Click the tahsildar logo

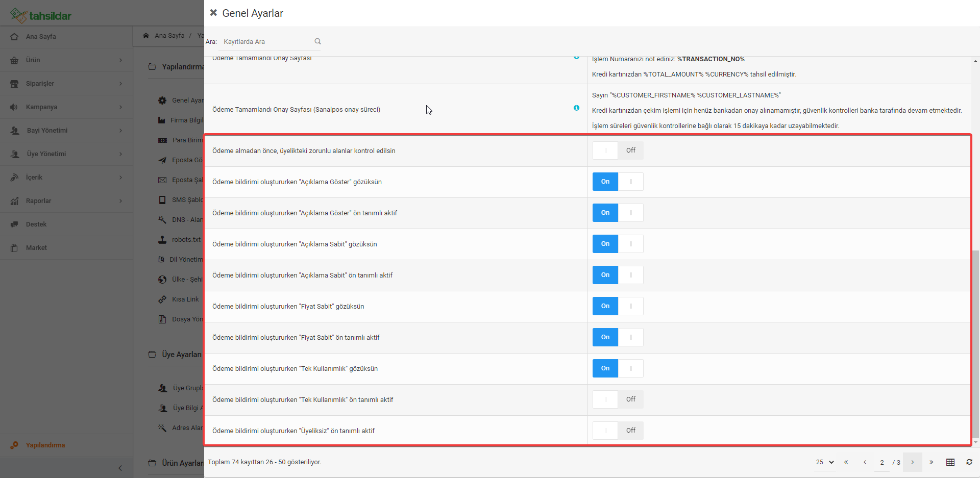click(x=41, y=15)
